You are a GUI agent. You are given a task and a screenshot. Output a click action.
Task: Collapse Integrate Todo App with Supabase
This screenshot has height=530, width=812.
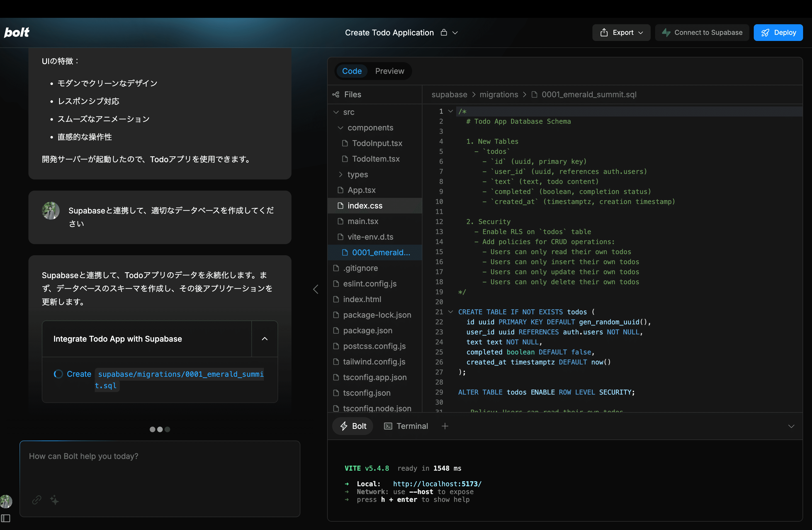point(264,339)
